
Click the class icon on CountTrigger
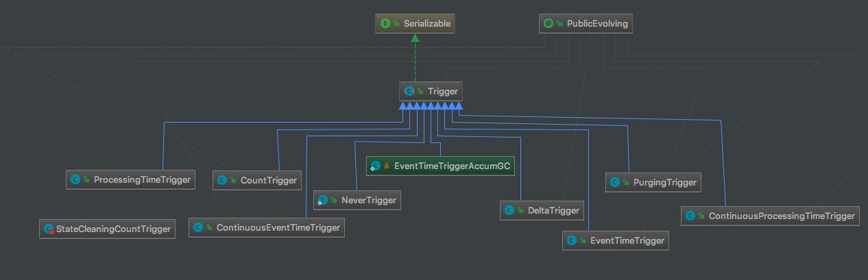pyautogui.click(x=222, y=181)
